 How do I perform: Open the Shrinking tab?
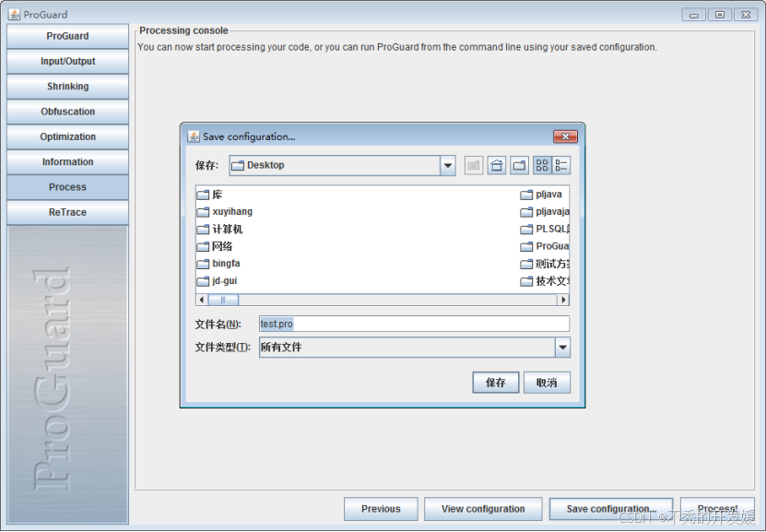click(x=67, y=87)
